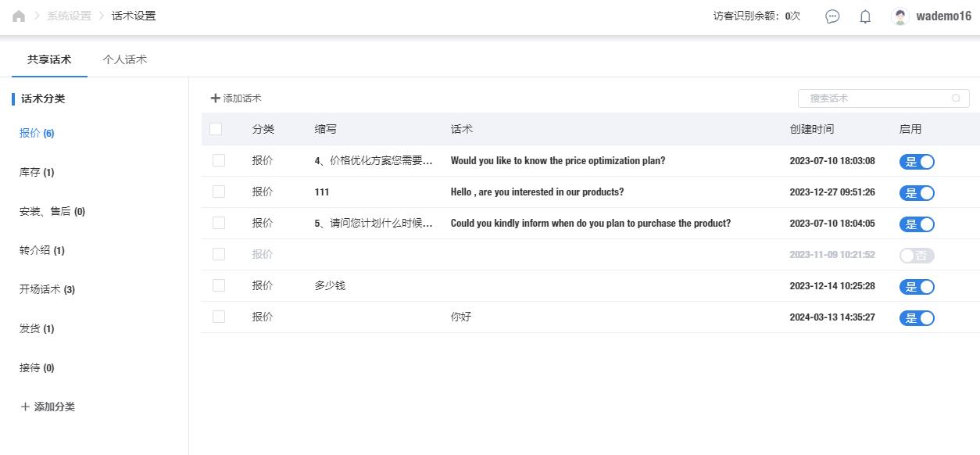Click the home icon in breadcrumb
980x455 pixels.
pos(19,16)
